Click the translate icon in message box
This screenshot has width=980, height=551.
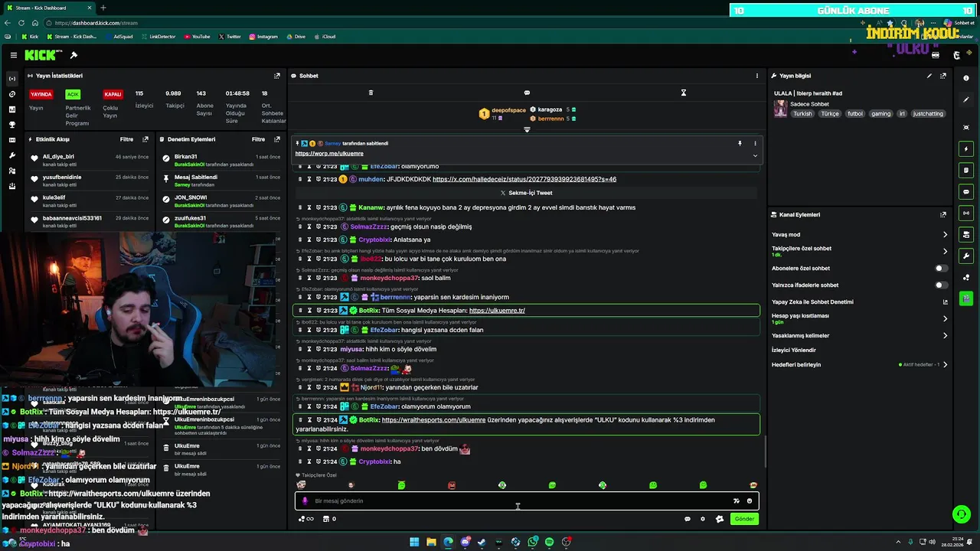[737, 501]
